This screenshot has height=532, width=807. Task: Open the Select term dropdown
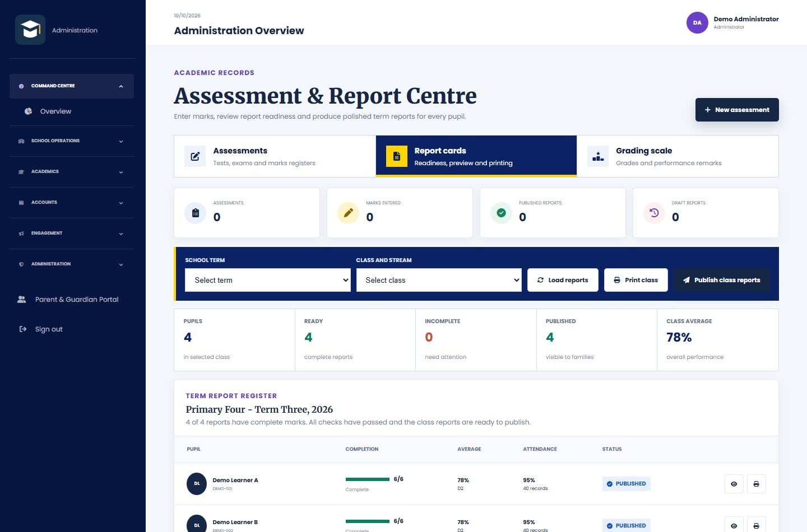268,280
